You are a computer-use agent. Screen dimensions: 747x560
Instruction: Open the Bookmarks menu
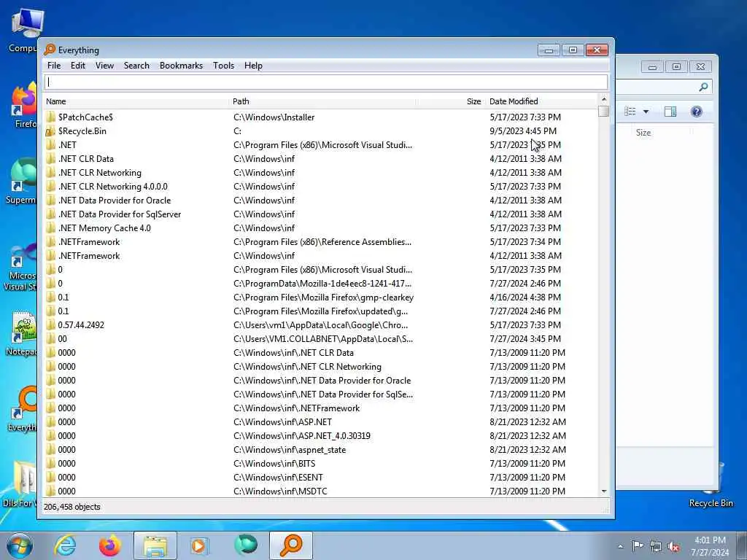point(181,66)
